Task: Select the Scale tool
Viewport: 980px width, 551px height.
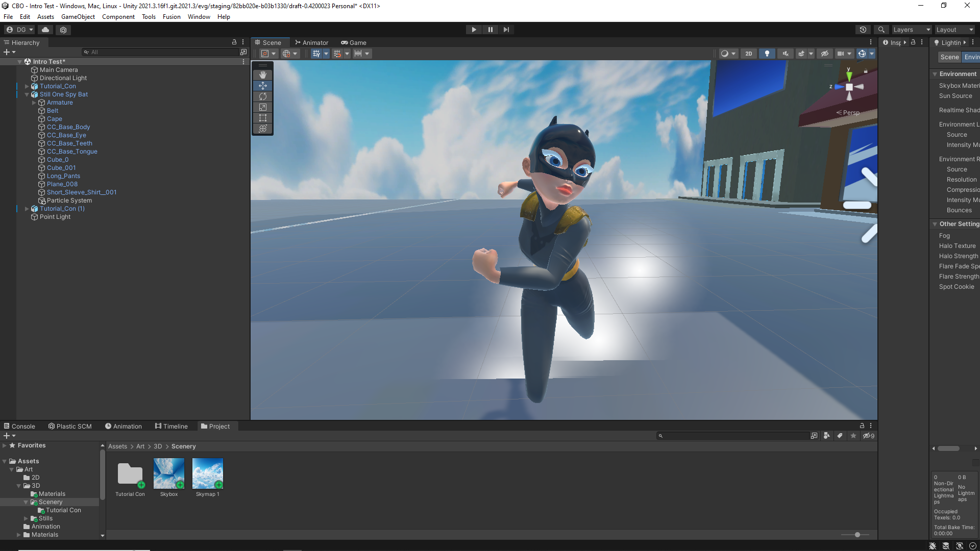Action: click(263, 107)
